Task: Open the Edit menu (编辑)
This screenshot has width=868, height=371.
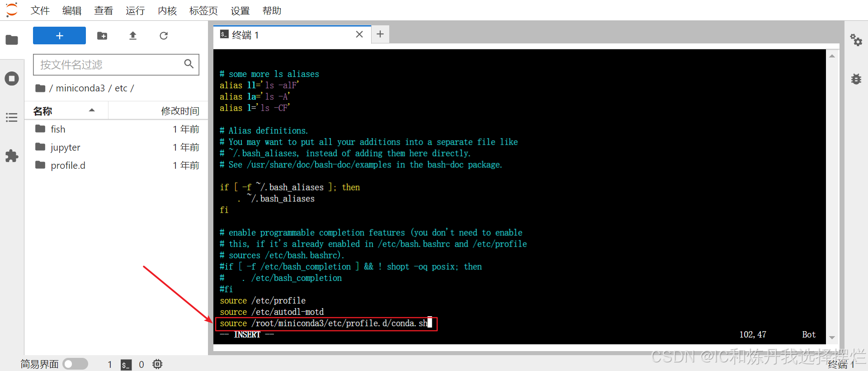Action: tap(72, 10)
